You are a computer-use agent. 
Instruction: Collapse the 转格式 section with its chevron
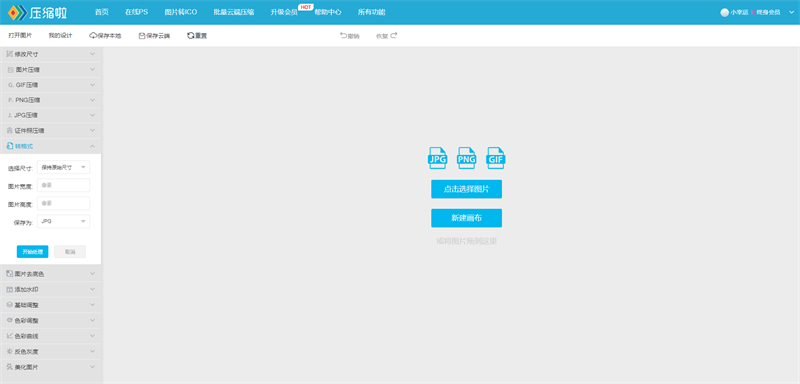click(x=92, y=146)
